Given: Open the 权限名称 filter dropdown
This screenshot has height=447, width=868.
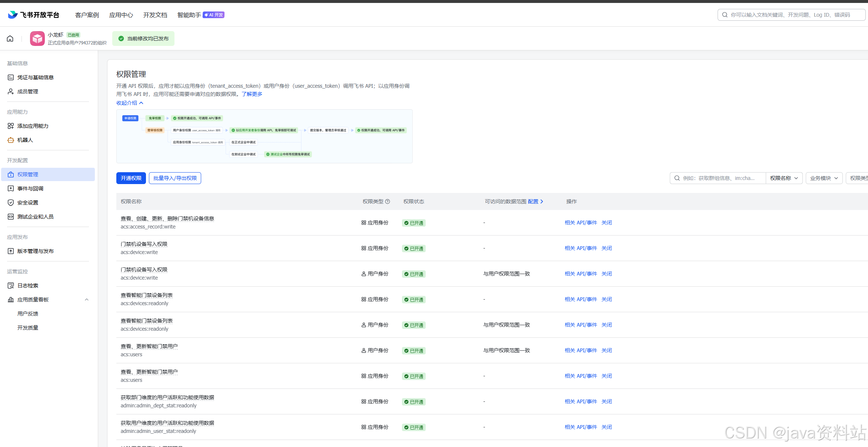Looking at the screenshot, I should point(784,178).
